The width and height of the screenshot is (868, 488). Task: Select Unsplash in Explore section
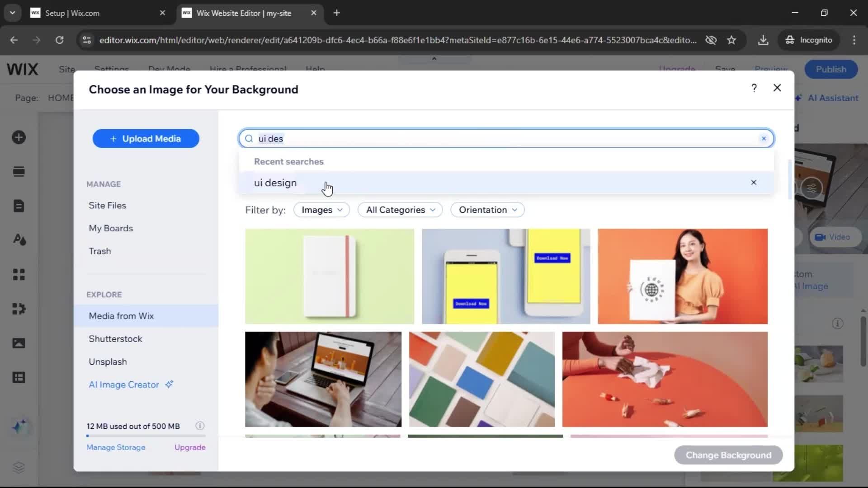point(108,361)
